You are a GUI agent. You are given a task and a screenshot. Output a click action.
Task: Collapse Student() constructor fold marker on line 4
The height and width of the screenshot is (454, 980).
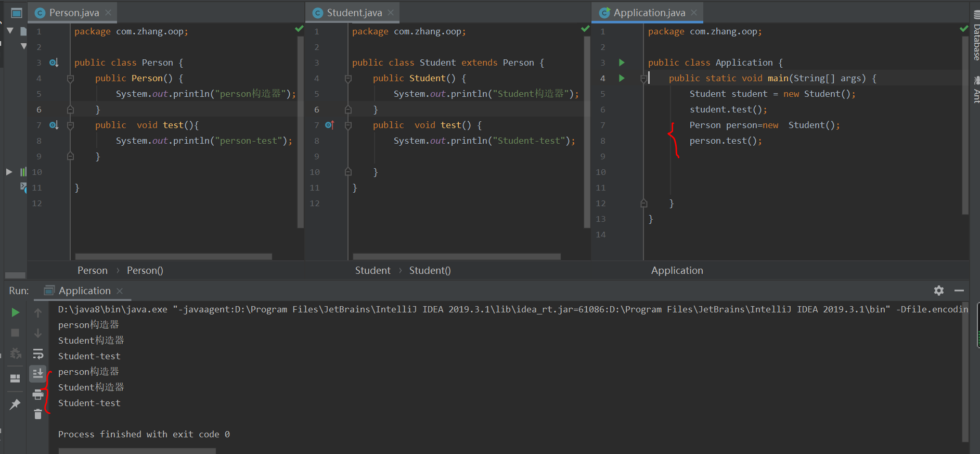348,78
